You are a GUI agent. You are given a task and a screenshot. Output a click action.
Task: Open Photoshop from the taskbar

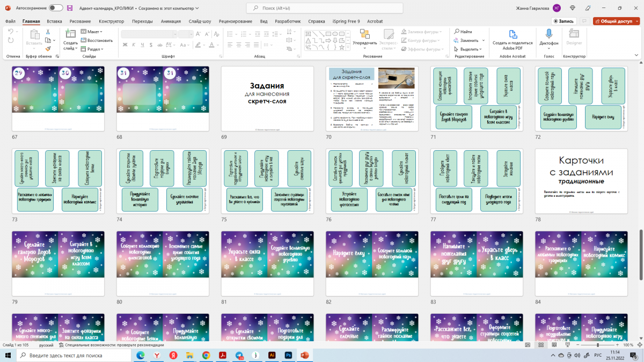point(288,355)
